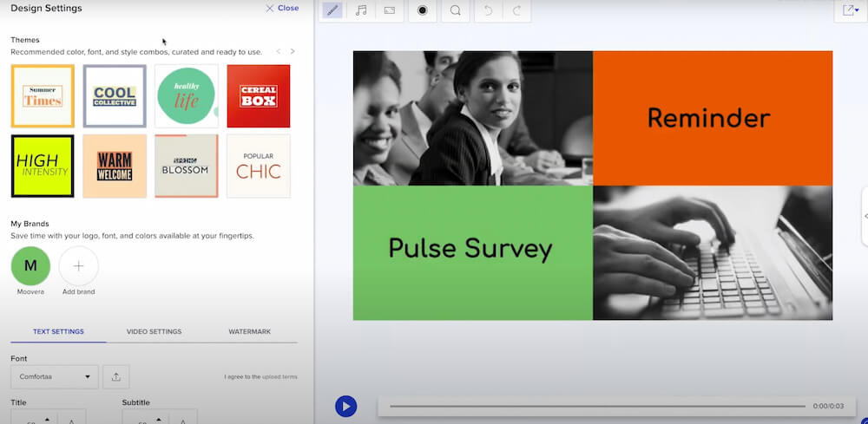Image resolution: width=868 pixels, height=424 pixels.
Task: Click the aspect ratio format icon
Action: tap(390, 10)
